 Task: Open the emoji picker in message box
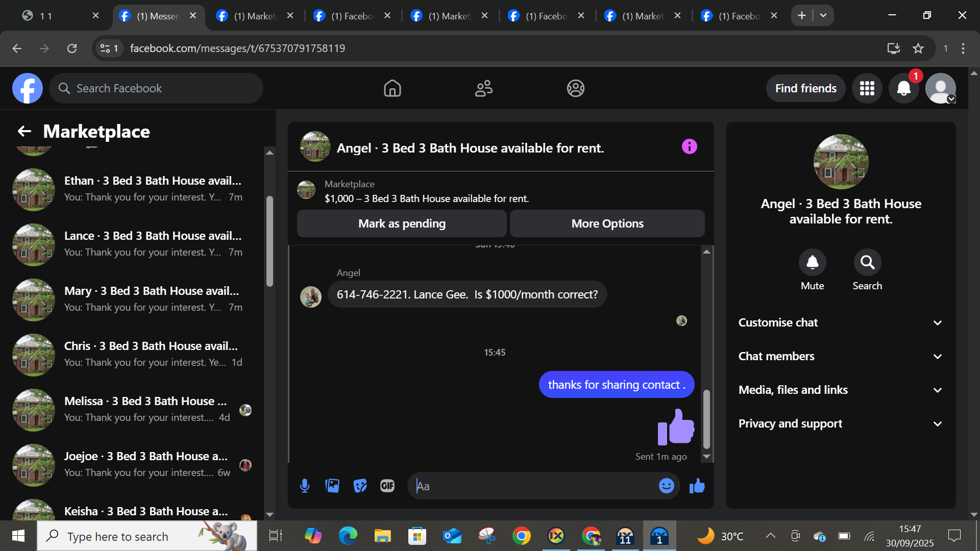click(x=666, y=486)
